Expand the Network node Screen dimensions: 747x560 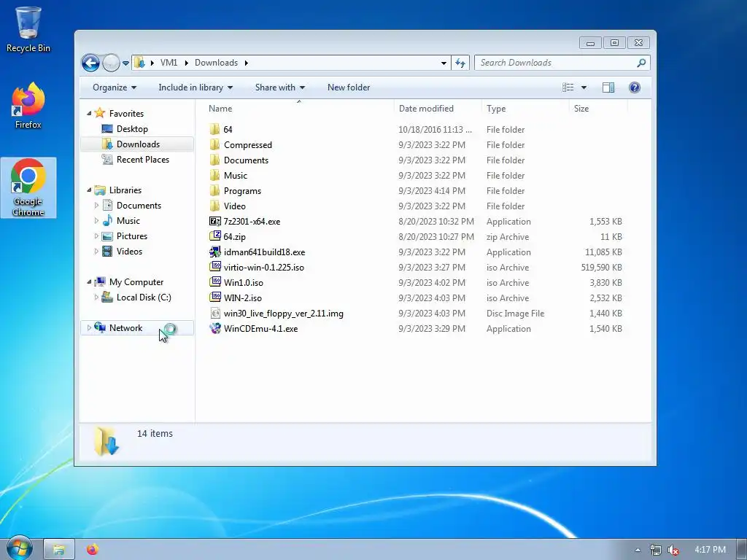(x=89, y=327)
